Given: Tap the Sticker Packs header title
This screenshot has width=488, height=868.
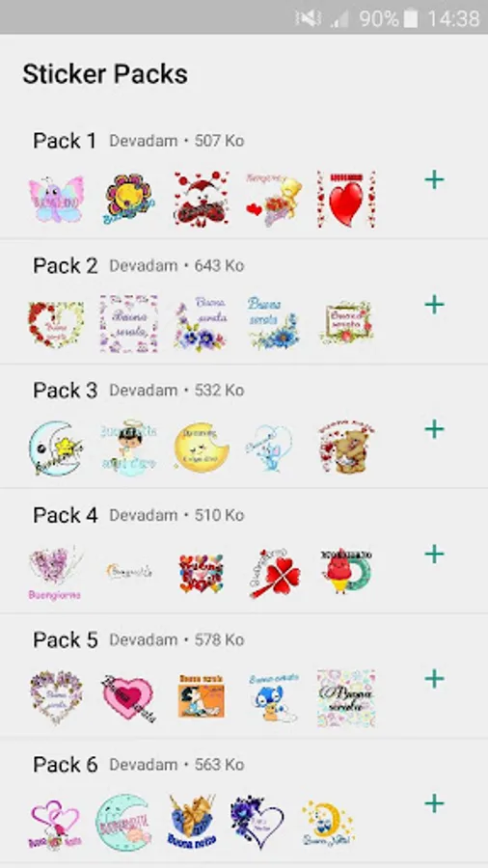Looking at the screenshot, I should [x=105, y=74].
